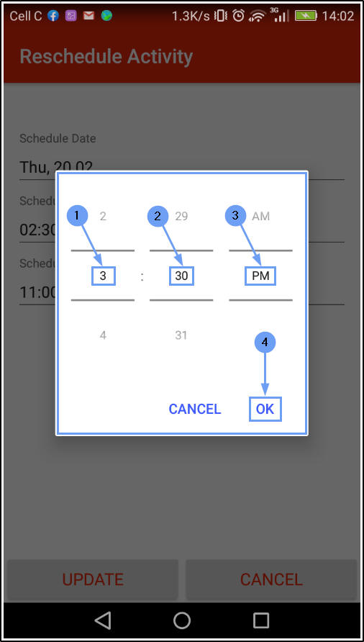Tap the recent apps square button
This screenshot has width=364, height=642.
[261, 620]
